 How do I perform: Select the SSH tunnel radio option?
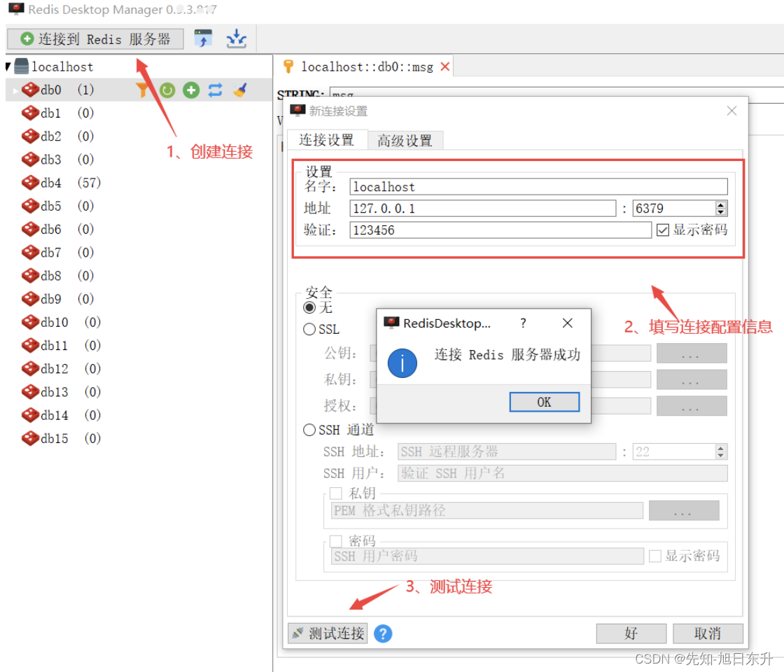point(309,430)
